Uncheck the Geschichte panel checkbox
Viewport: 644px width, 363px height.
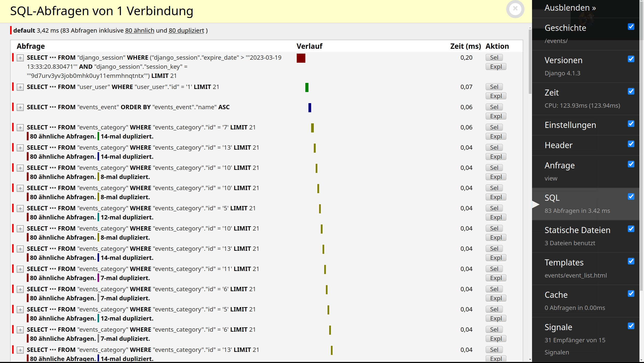pyautogui.click(x=631, y=27)
